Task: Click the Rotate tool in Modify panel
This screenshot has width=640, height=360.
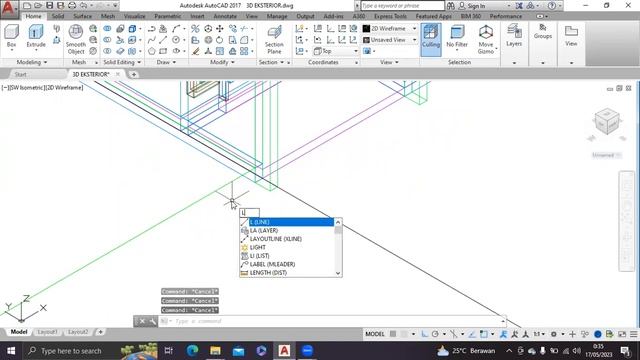Action: coord(220,40)
